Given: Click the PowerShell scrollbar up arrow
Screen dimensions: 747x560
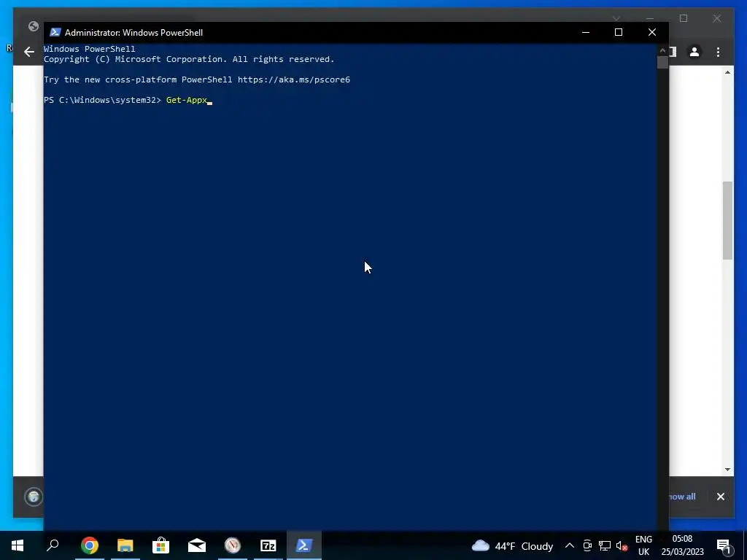Looking at the screenshot, I should pos(662,50).
